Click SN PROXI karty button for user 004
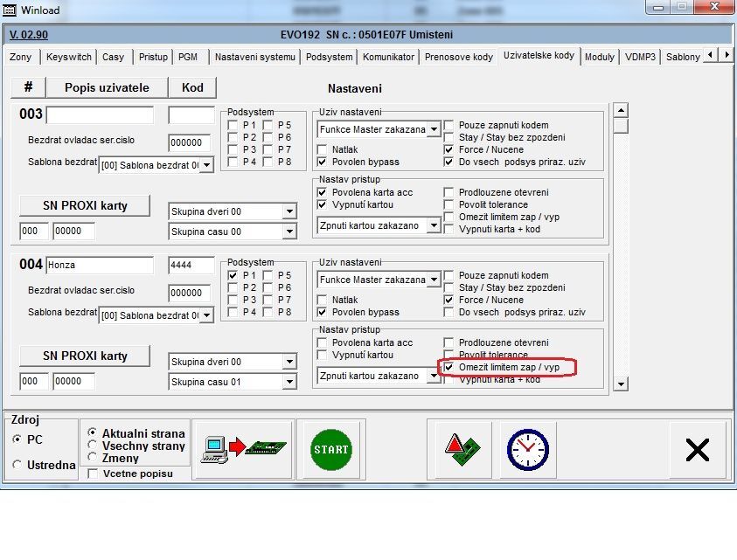Screen dimensions: 737x560 pos(85,356)
